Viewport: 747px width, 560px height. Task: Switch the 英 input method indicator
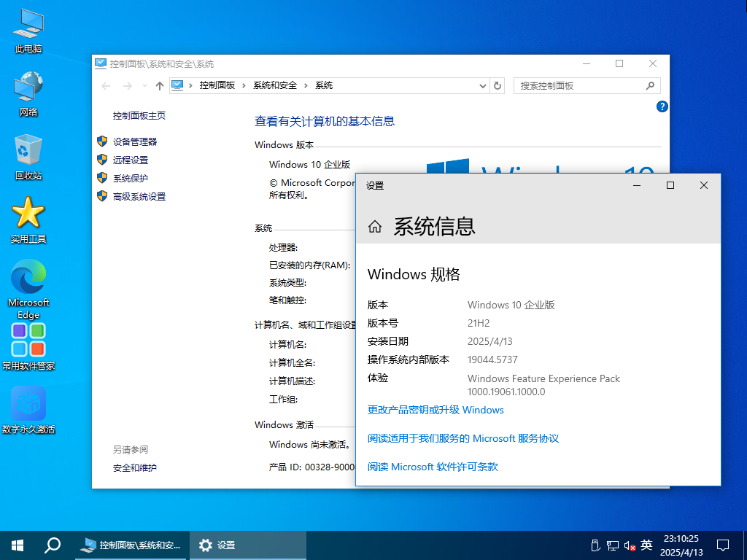646,545
